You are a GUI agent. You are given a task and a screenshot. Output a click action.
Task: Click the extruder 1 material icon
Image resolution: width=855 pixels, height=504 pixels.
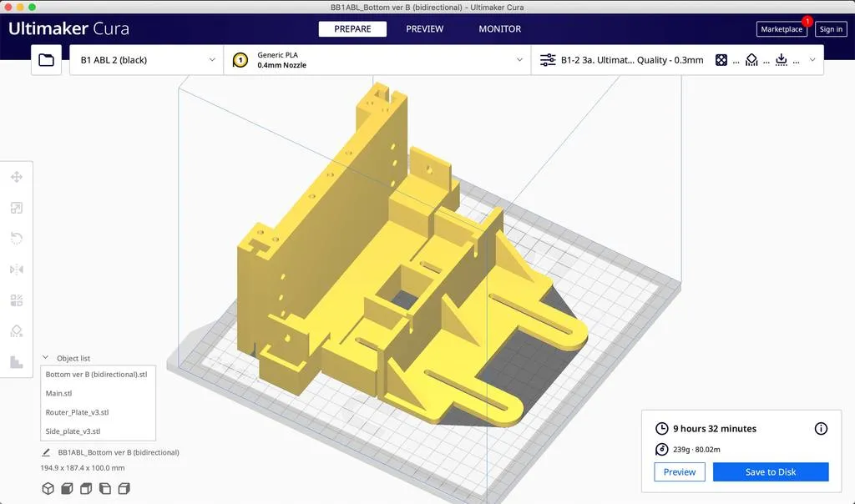[x=240, y=60]
